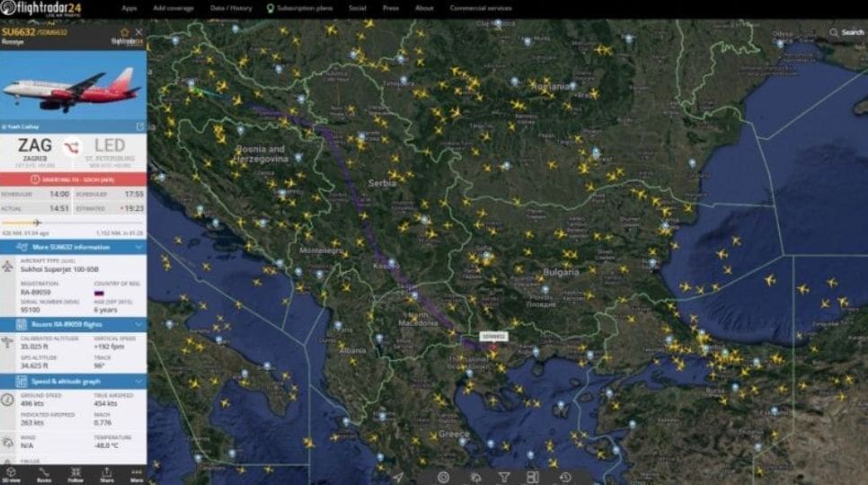Image resolution: width=868 pixels, height=485 pixels.
Task: Click the location arrow icon on map toolbar
Action: (398, 477)
